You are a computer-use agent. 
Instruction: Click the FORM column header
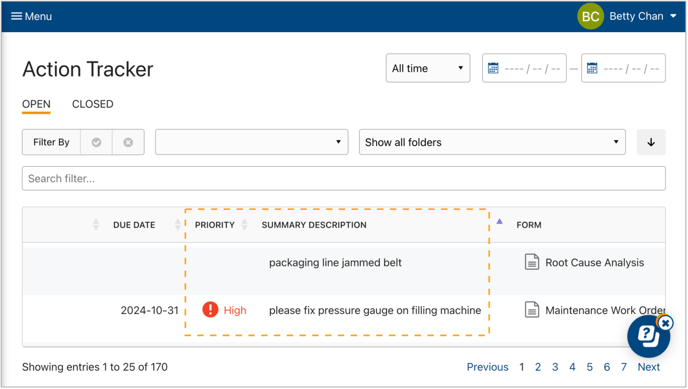pos(529,225)
